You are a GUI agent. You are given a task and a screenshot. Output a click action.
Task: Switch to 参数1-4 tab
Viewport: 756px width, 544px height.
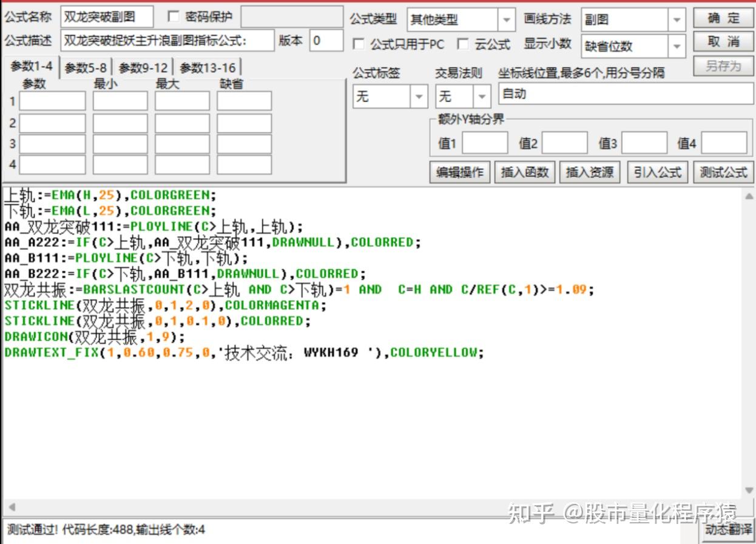click(x=31, y=67)
